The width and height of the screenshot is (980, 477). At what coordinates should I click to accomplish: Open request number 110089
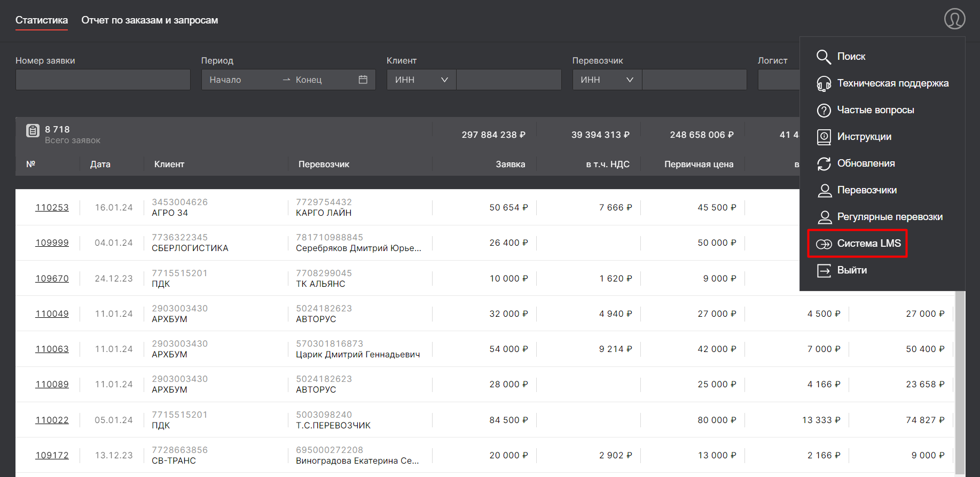[x=52, y=384]
